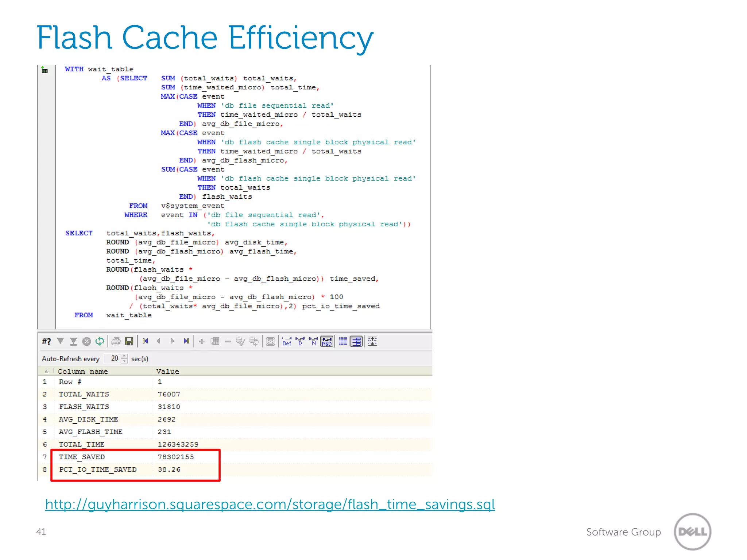Click v$system_event in the SQL editor
The height and width of the screenshot is (560, 747).
pos(193,206)
